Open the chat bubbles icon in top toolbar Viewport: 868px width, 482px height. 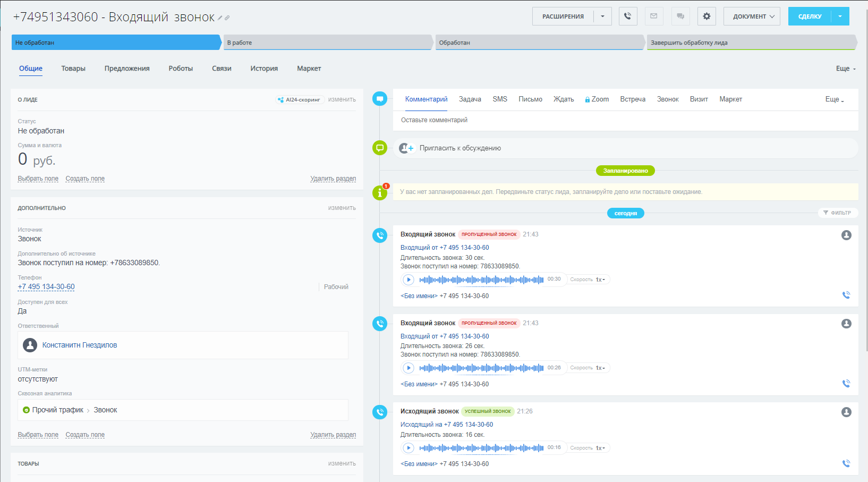pyautogui.click(x=680, y=16)
